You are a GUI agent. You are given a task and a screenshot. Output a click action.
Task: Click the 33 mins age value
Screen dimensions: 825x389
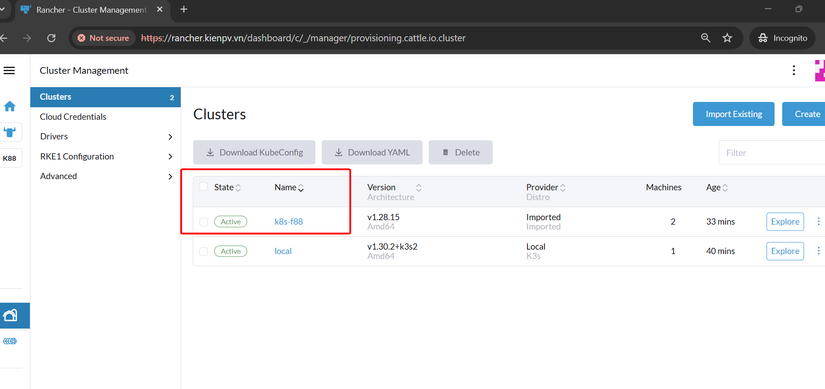[720, 222]
